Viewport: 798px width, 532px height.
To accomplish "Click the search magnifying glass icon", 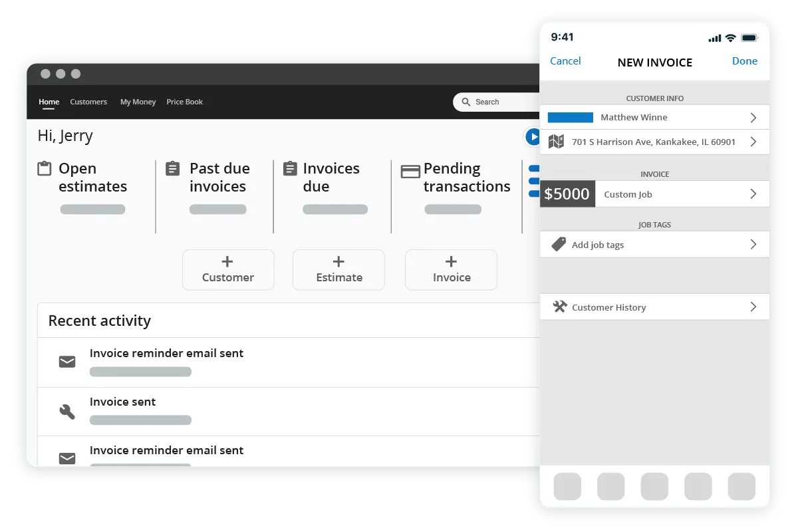I will (x=467, y=102).
